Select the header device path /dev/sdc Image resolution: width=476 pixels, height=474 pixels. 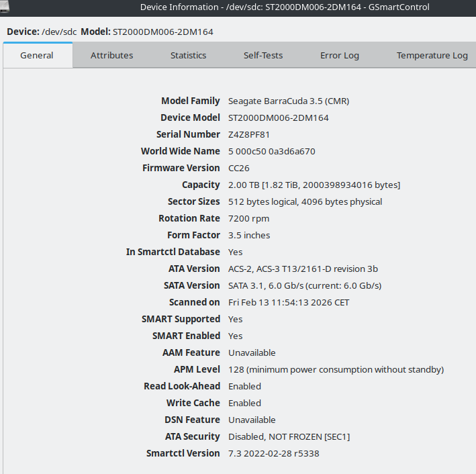pyautogui.click(x=59, y=32)
